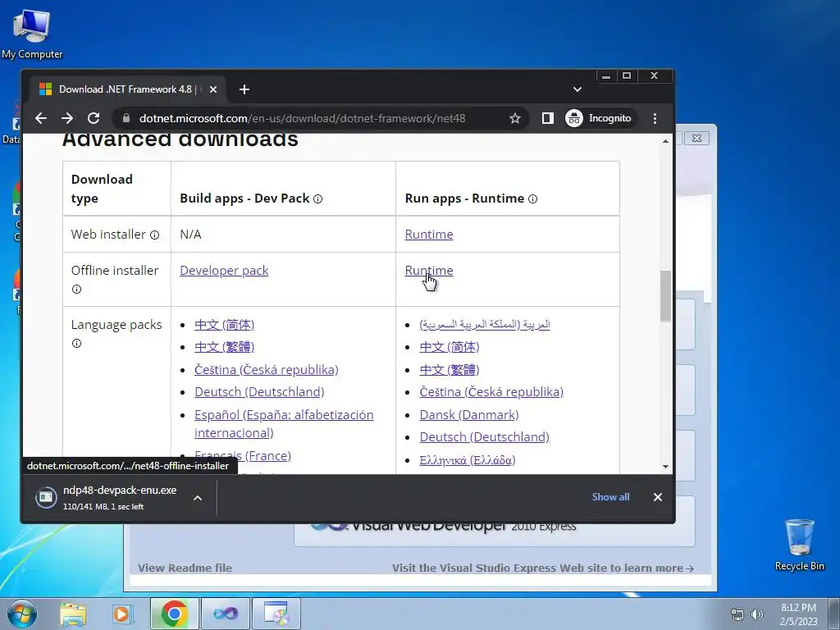This screenshot has width=840, height=630.
Task: Open the tab search dropdown arrow
Action: pos(577,89)
